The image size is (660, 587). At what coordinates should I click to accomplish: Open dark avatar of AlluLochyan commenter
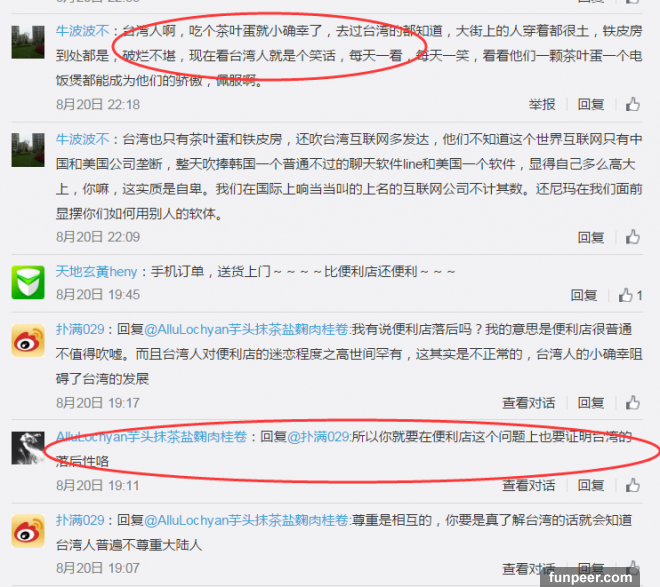28,448
